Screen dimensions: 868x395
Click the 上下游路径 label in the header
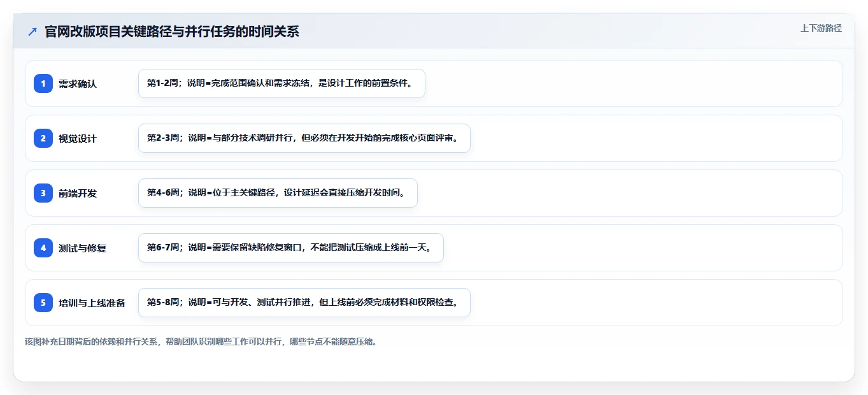821,28
